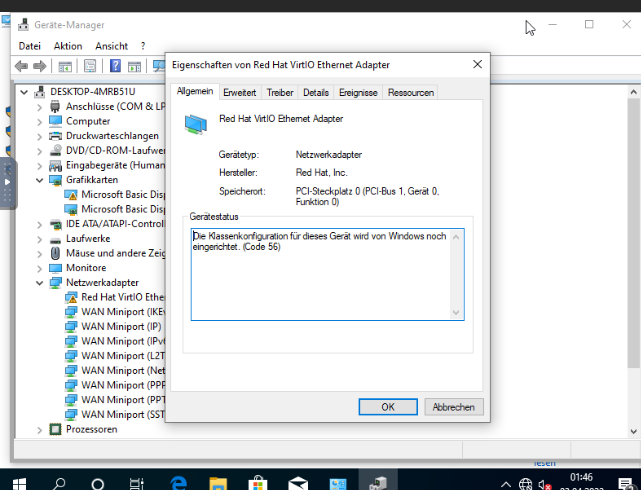Open Task View on taskbar
Viewport: 641px width, 490px height.
pyautogui.click(x=137, y=484)
